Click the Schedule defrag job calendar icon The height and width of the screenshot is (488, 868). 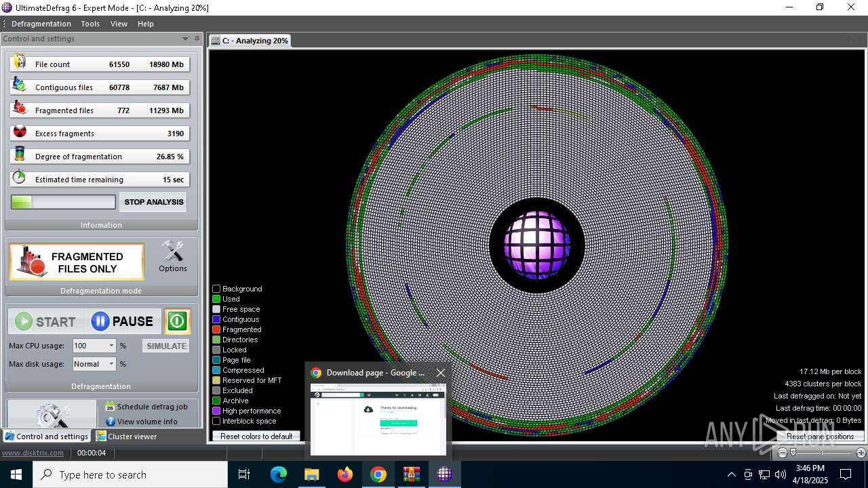110,407
